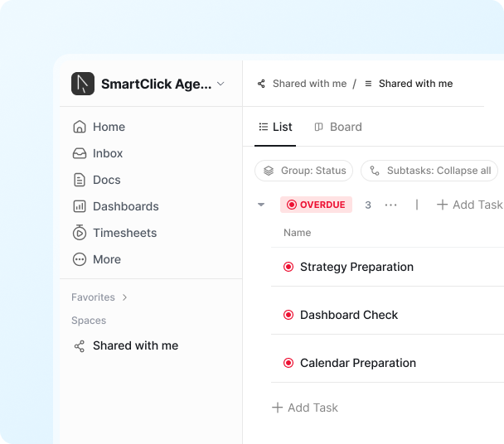
Task: Click the Docs page icon
Action: pos(80,180)
